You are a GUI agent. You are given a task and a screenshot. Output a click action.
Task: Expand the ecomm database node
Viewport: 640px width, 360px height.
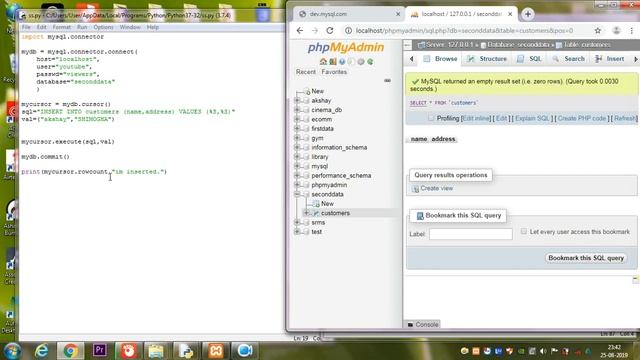coord(298,119)
